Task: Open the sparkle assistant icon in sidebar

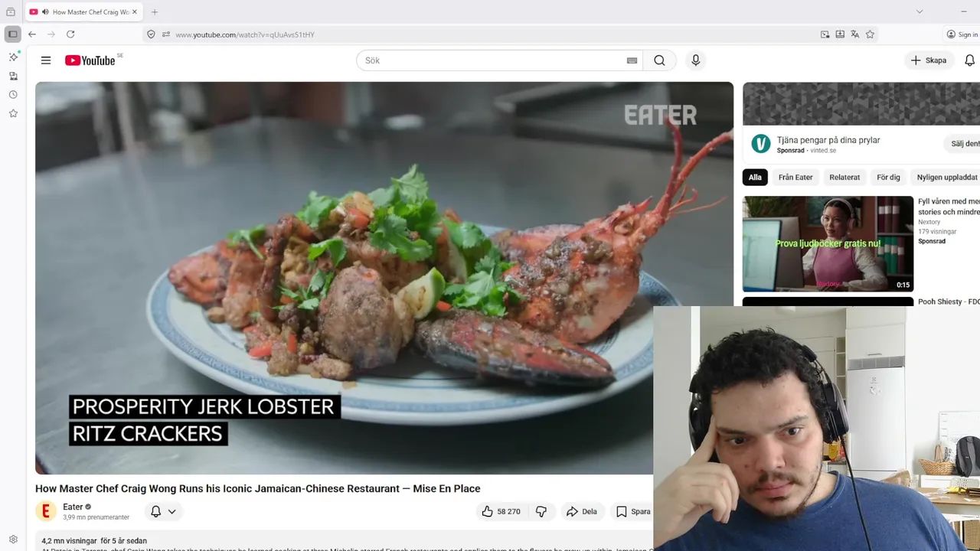Action: pos(13,57)
